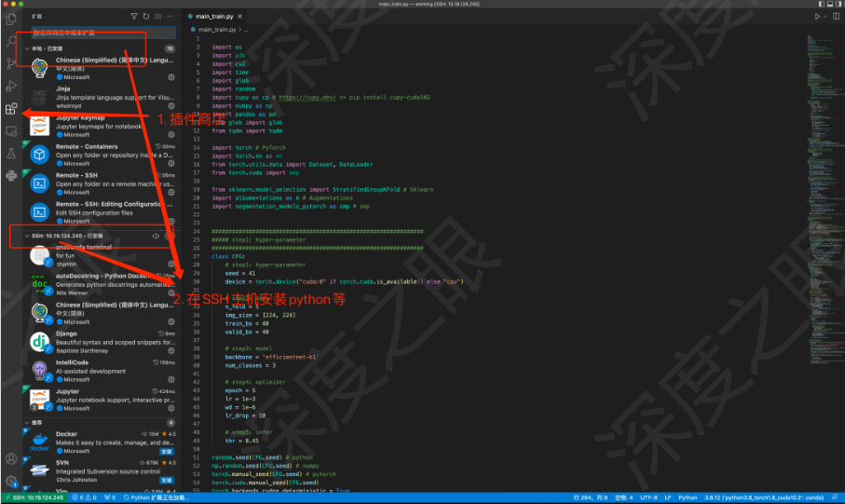845x504 pixels.
Task: Clear extension search results icon
Action: point(157,16)
